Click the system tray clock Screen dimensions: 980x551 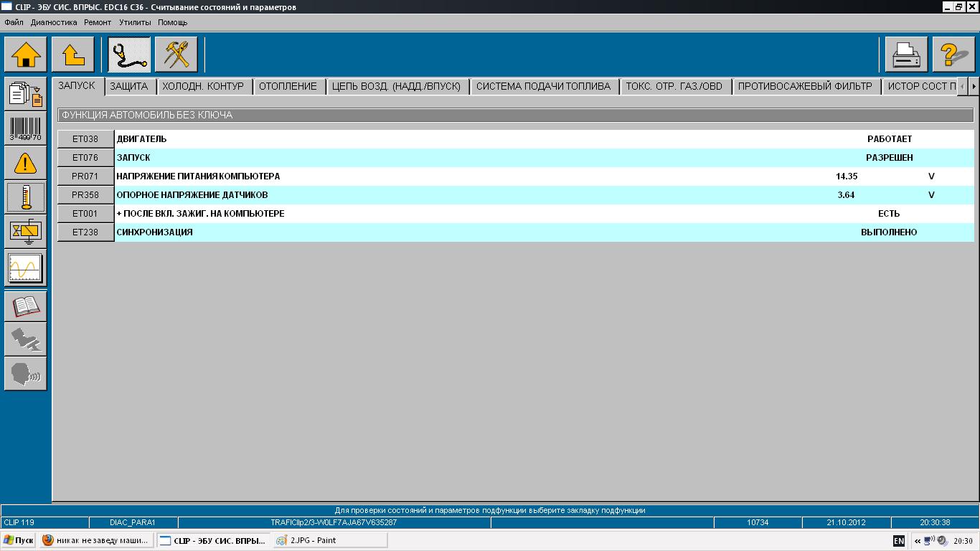[x=963, y=541]
